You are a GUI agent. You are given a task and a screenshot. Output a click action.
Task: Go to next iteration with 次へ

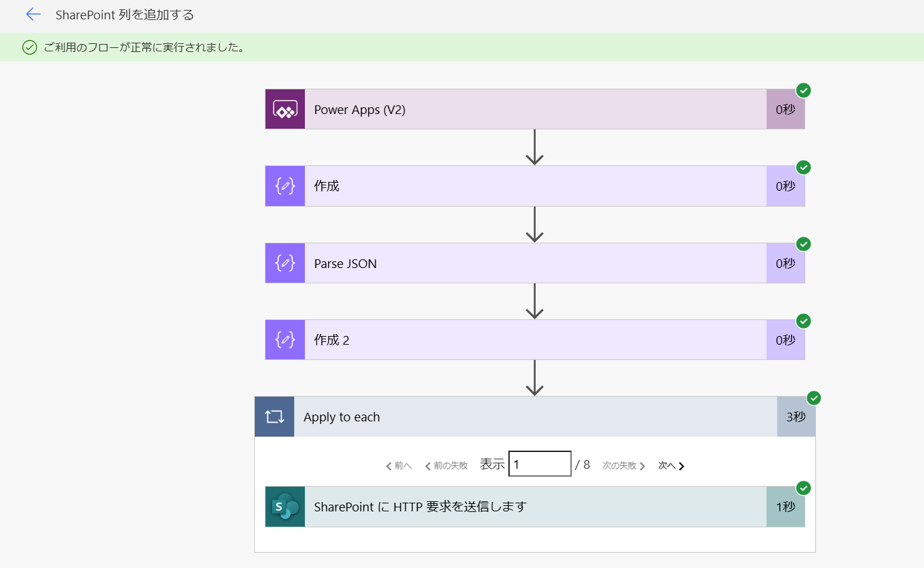(x=672, y=465)
